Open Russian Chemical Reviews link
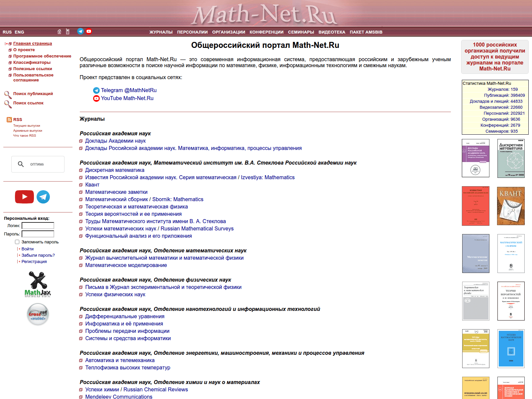 (x=156, y=390)
